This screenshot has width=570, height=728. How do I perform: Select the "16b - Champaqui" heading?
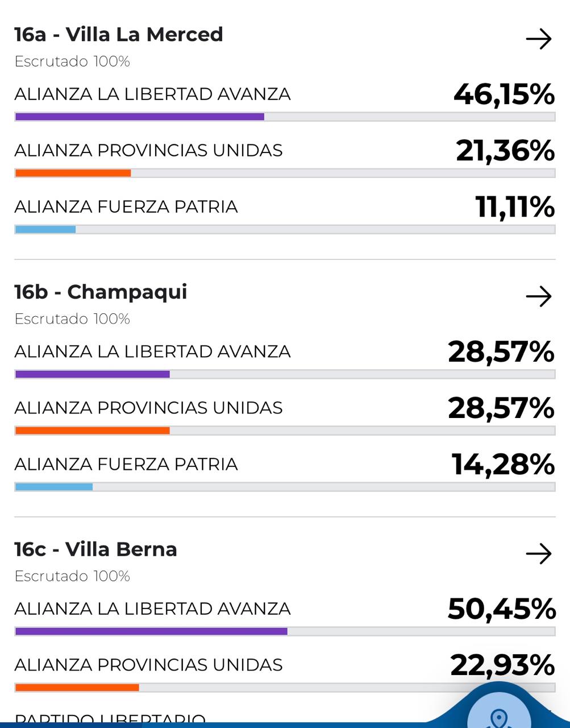pyautogui.click(x=101, y=292)
